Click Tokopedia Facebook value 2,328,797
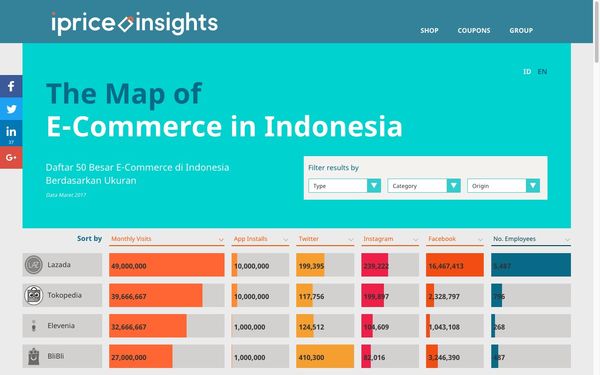 (x=444, y=297)
